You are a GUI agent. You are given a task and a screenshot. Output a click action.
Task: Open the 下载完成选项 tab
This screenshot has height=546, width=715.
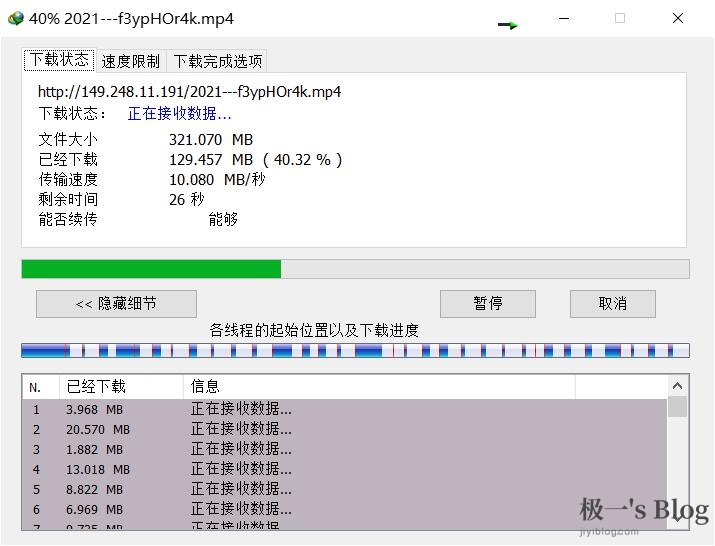coord(218,61)
